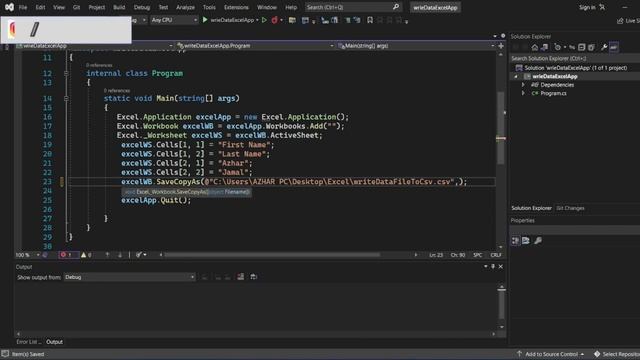Click Clear All icon in Output panel
Screen dimensions: 640x360
[x=240, y=277]
